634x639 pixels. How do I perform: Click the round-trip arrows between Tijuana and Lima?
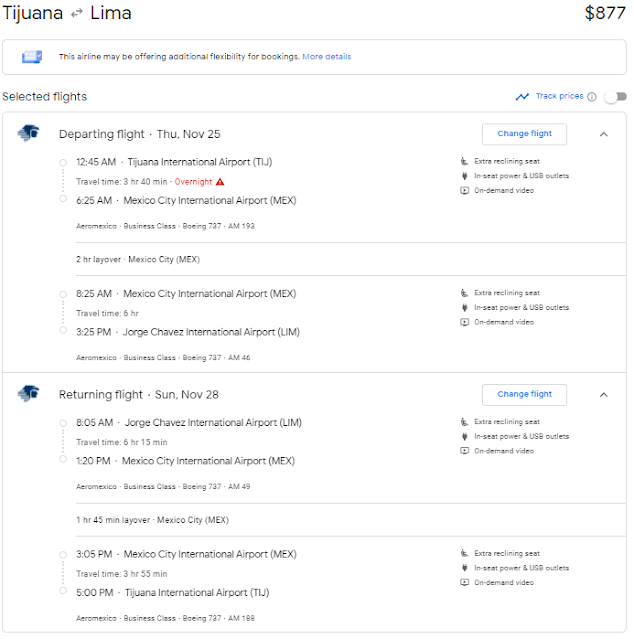click(76, 14)
